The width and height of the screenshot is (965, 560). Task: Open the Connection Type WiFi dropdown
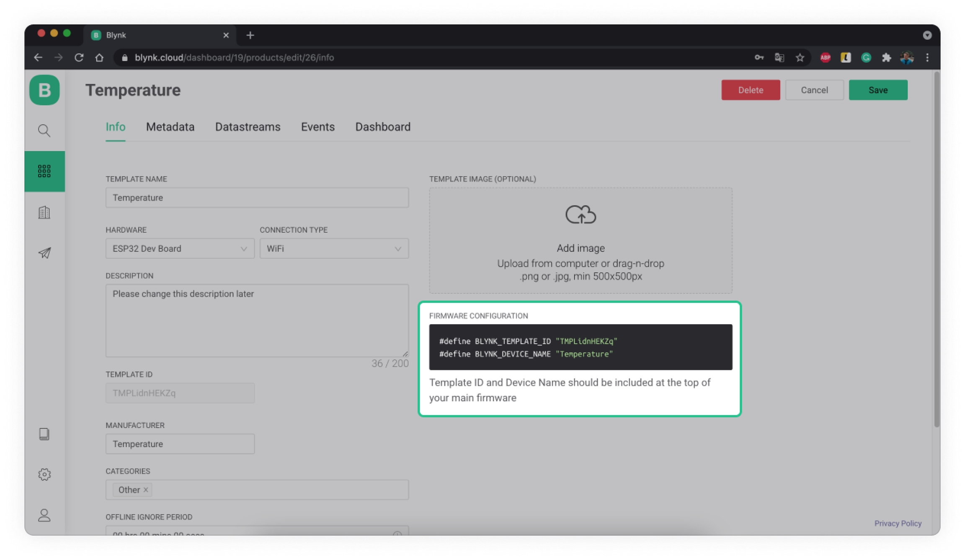(334, 248)
